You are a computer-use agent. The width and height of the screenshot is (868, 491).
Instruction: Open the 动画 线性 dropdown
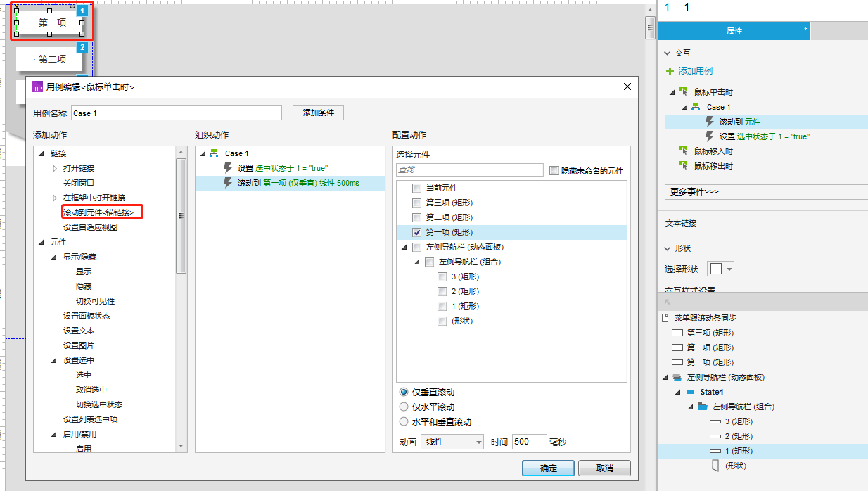click(x=452, y=442)
